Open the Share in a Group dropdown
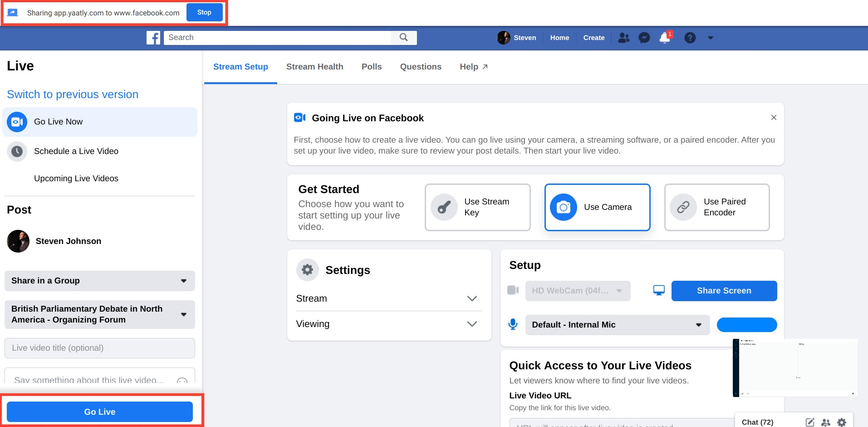868x427 pixels. [100, 281]
